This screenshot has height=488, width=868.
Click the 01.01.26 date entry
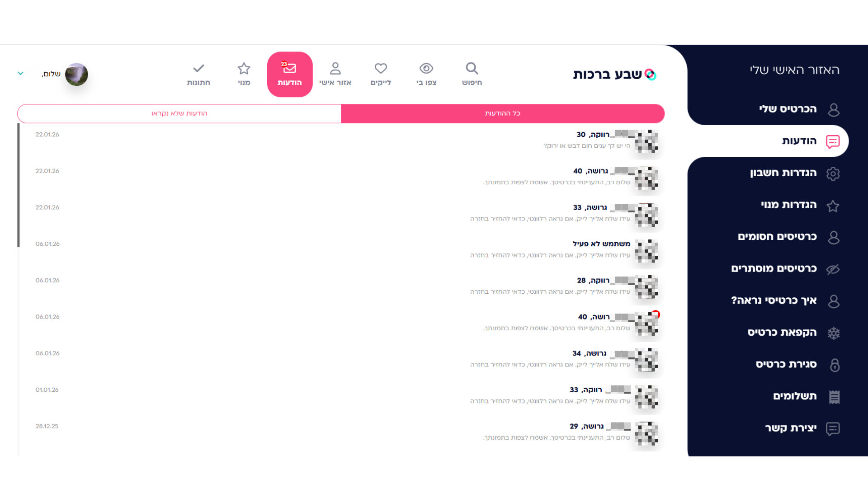[47, 389]
